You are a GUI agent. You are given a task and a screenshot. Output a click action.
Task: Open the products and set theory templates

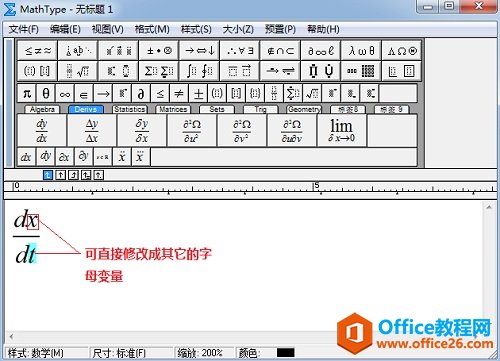coord(321,71)
